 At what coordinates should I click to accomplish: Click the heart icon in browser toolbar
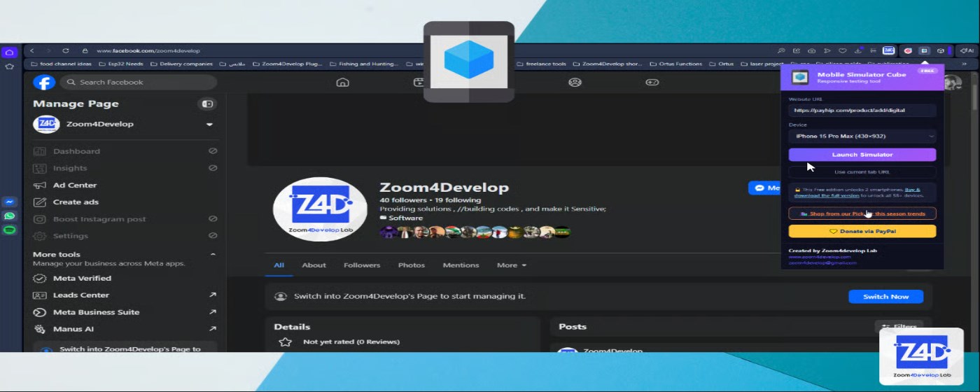click(x=842, y=51)
